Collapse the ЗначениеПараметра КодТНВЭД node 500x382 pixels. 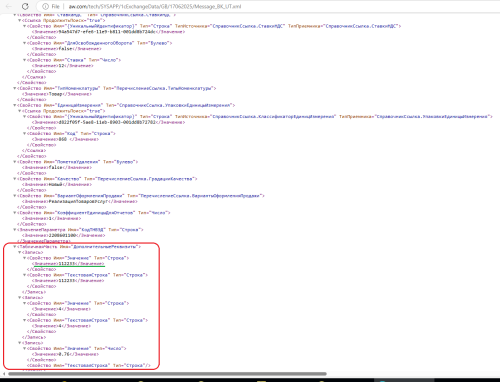(x=15, y=230)
